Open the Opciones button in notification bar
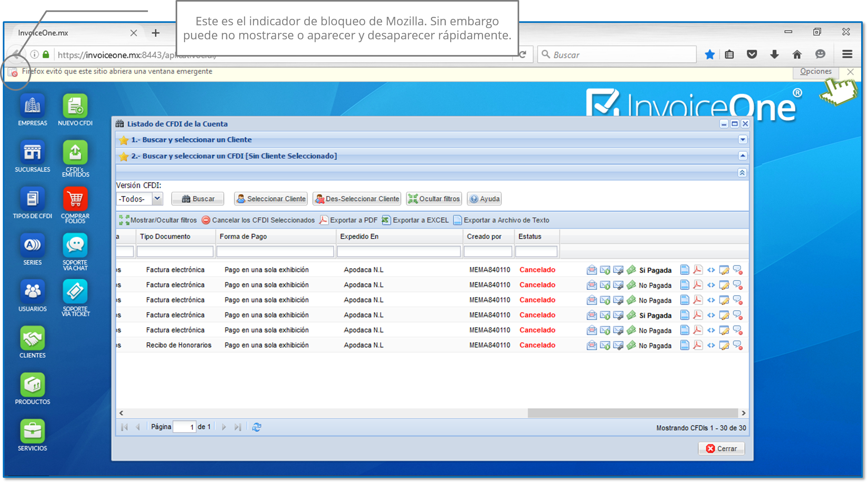 coord(815,71)
